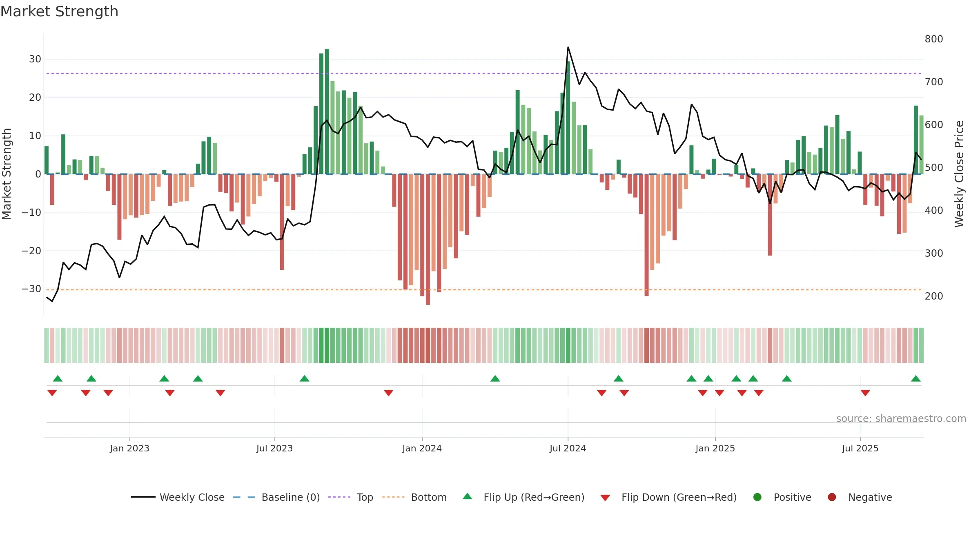Click the Jan 2024 x-axis label
Screen dimensions: 980x551
(x=422, y=448)
